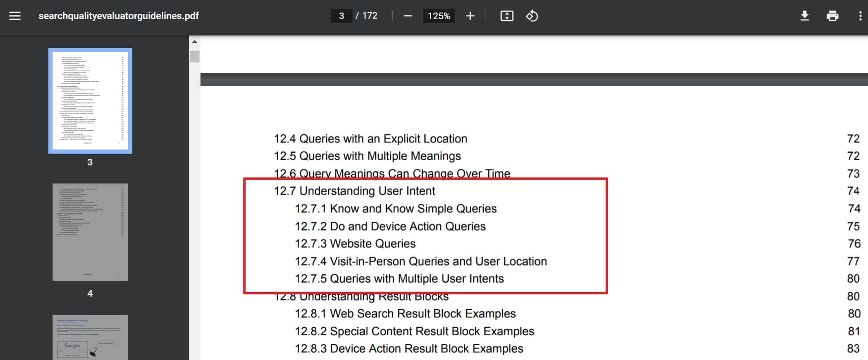Click page number 81 in contents
This screenshot has width=868, height=360.
click(x=854, y=331)
